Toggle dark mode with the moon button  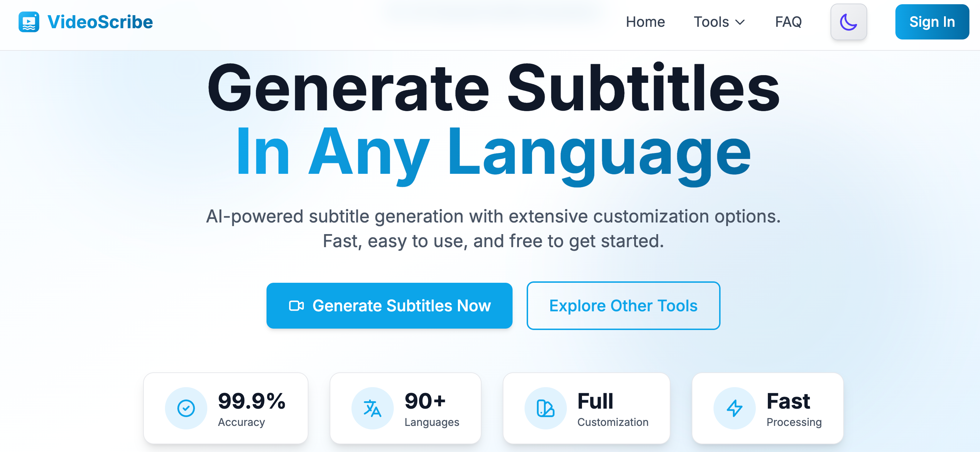coord(849,22)
